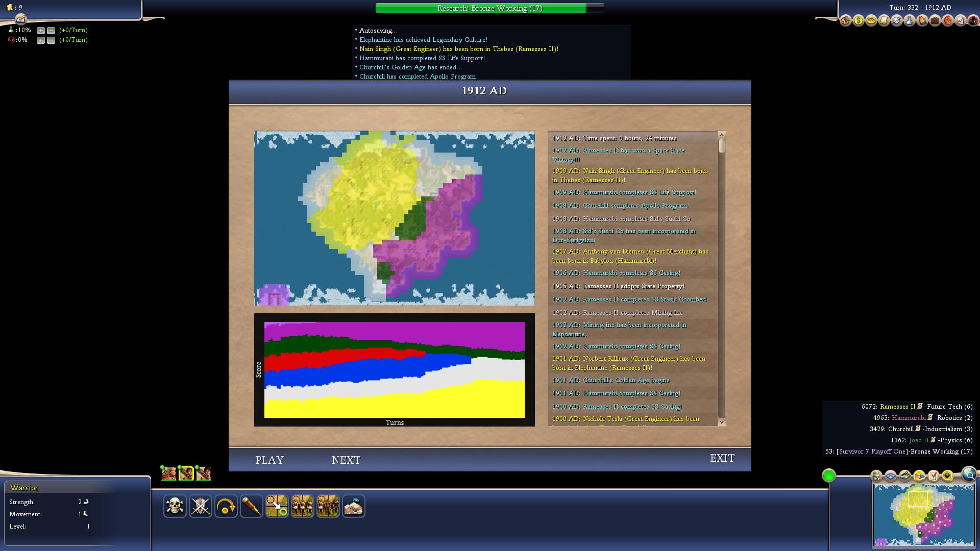Image resolution: width=980 pixels, height=551 pixels.
Task: Click the Bronze Working research progress bar
Action: tap(489, 8)
